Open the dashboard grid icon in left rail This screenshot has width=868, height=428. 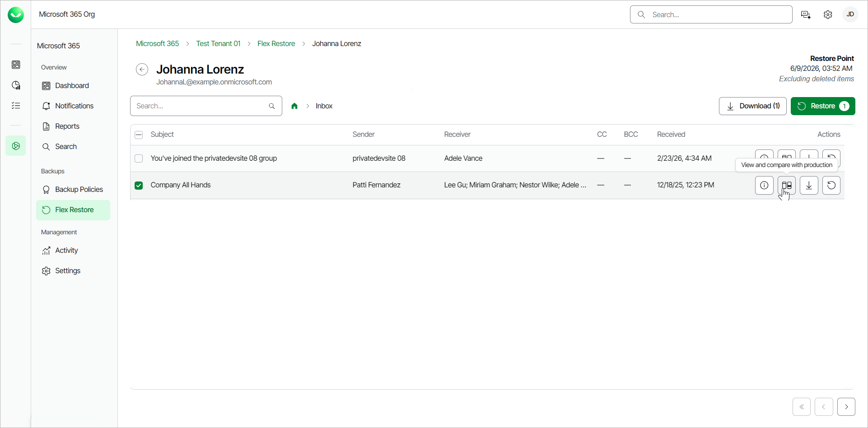click(x=16, y=65)
